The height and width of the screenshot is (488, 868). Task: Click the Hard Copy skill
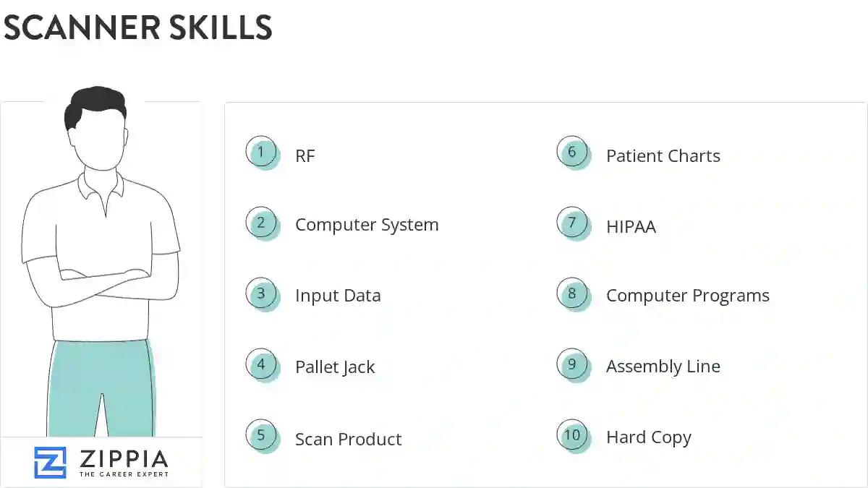point(648,438)
